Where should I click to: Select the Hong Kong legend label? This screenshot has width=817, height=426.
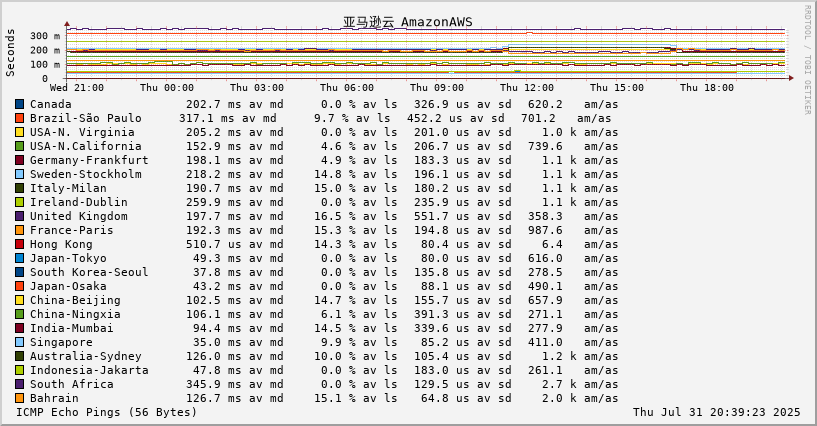[61, 244]
